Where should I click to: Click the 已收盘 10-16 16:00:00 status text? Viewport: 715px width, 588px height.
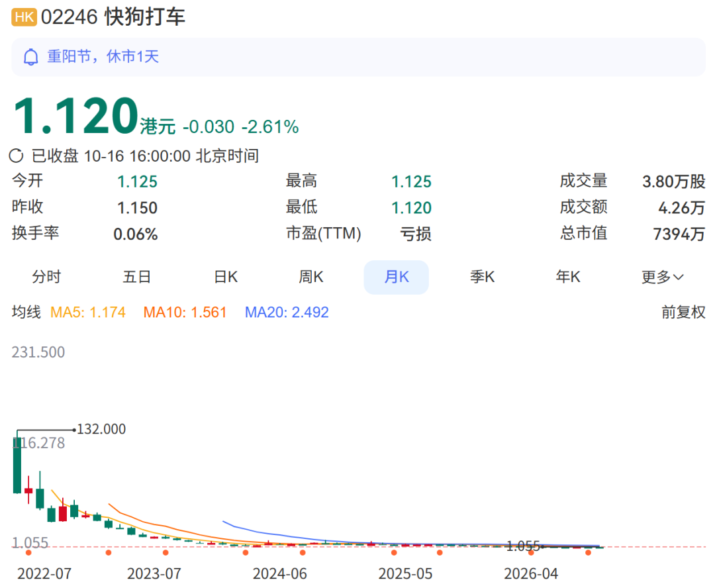145,156
